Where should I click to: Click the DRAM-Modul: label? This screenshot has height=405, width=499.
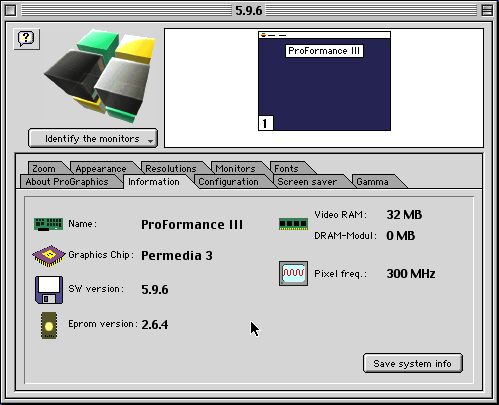pos(345,236)
